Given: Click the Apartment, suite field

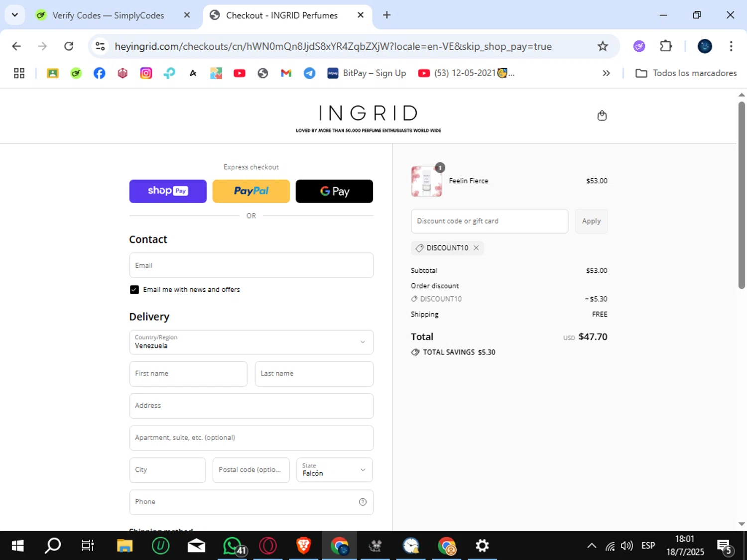Looking at the screenshot, I should (x=251, y=438).
